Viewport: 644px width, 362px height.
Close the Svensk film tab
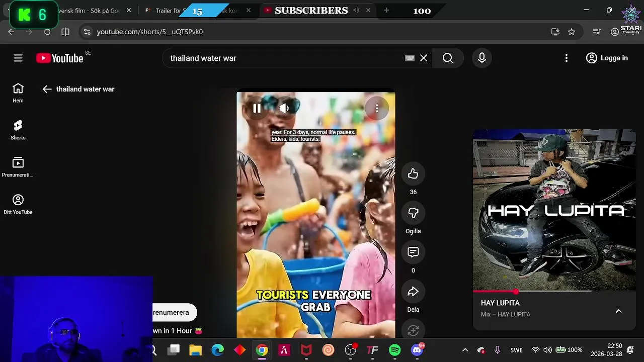(129, 11)
